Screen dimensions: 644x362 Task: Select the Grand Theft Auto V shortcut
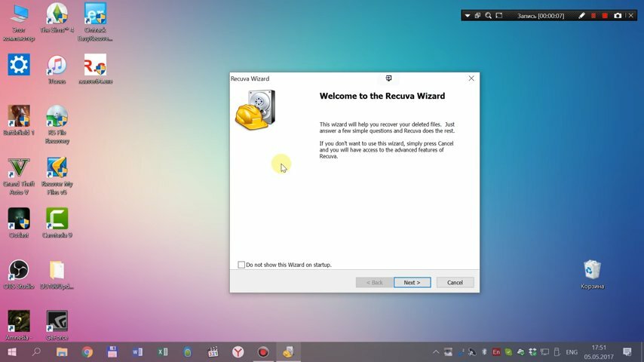click(x=19, y=176)
